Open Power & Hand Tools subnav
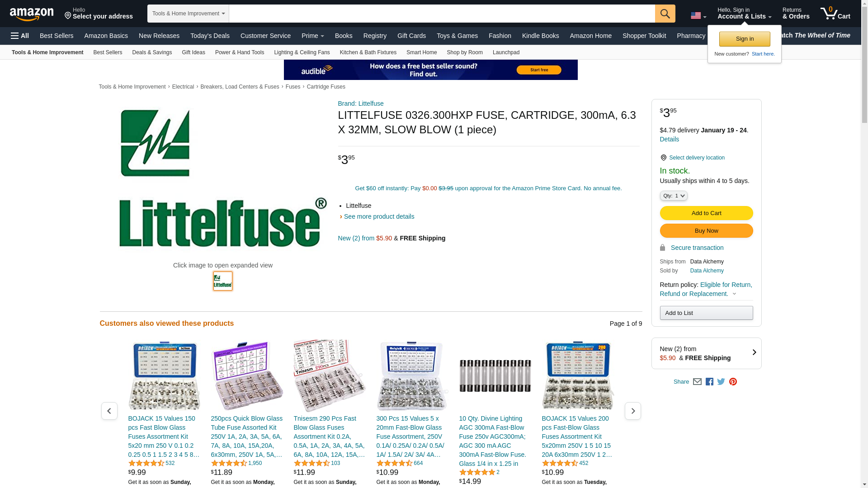868x488 pixels. 240,52
